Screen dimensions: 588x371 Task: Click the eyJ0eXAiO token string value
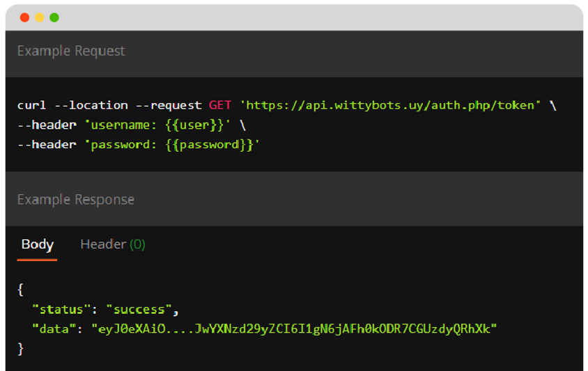pyautogui.click(x=294, y=329)
